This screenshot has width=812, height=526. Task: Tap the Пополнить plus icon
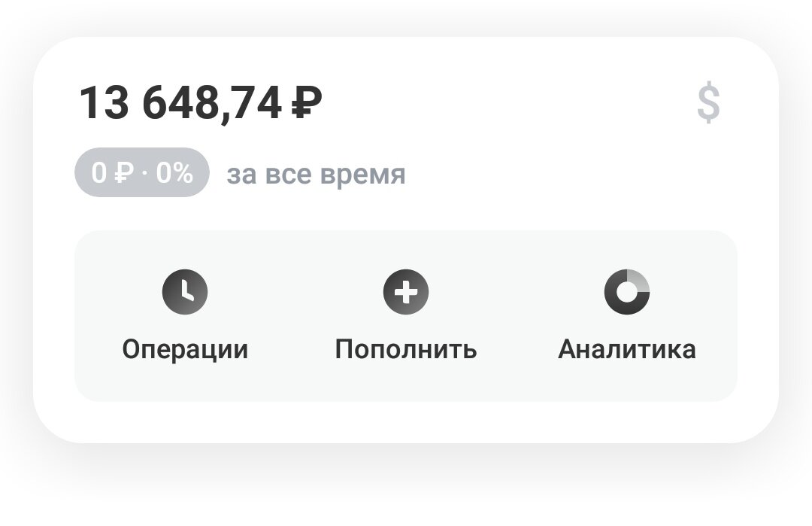point(406,291)
